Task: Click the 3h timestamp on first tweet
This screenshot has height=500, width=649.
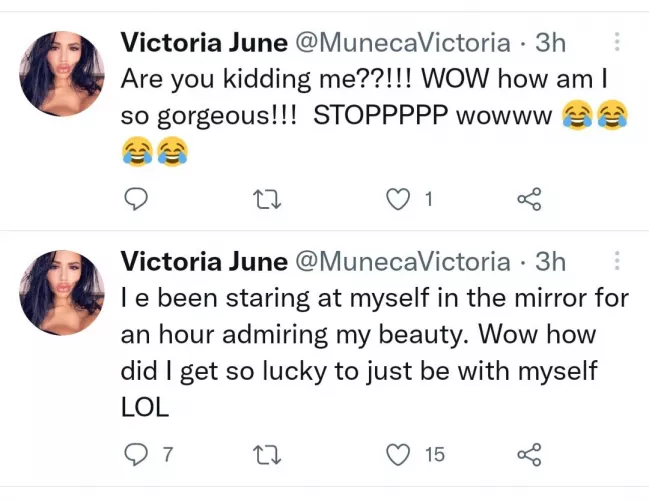Action: pos(551,43)
